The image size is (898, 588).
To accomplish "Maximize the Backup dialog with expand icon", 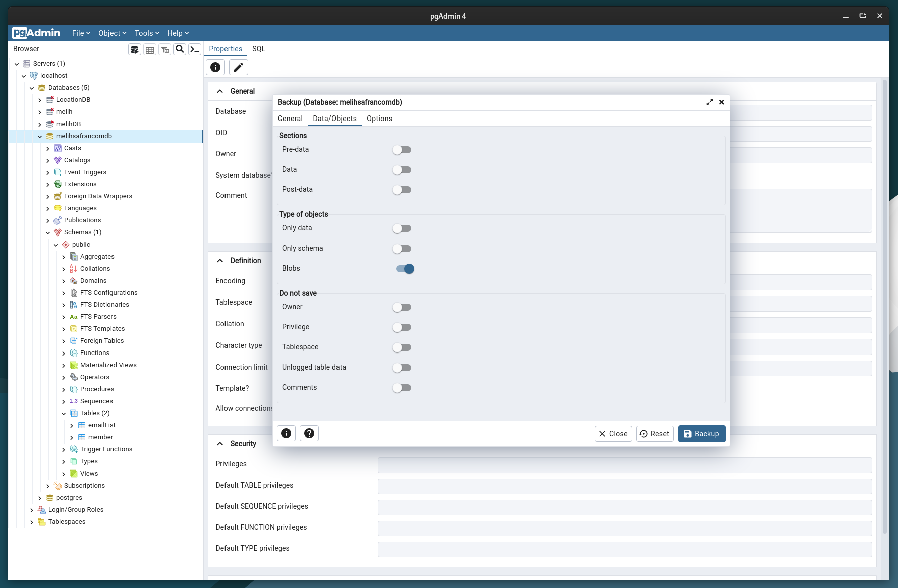I will pyautogui.click(x=709, y=102).
